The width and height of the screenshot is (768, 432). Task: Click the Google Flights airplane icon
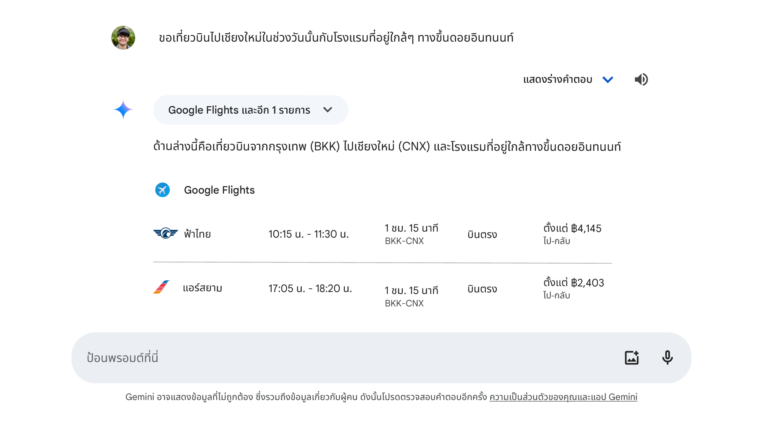[x=163, y=190]
